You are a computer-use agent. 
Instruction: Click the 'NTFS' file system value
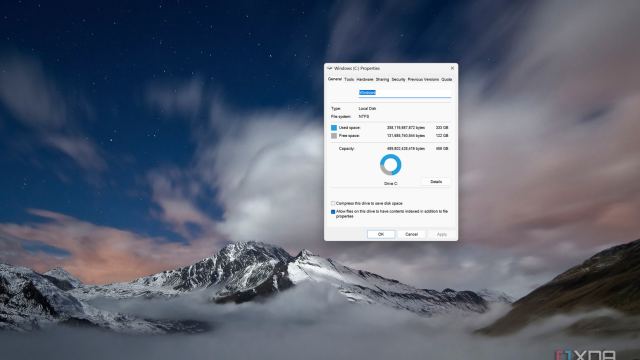[x=364, y=116]
